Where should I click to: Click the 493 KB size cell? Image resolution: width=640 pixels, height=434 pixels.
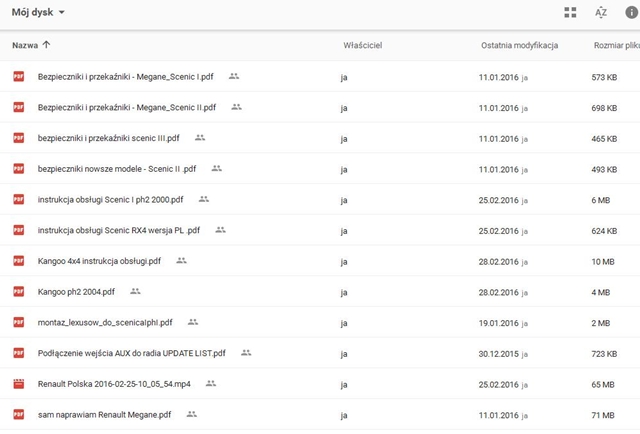pos(604,169)
